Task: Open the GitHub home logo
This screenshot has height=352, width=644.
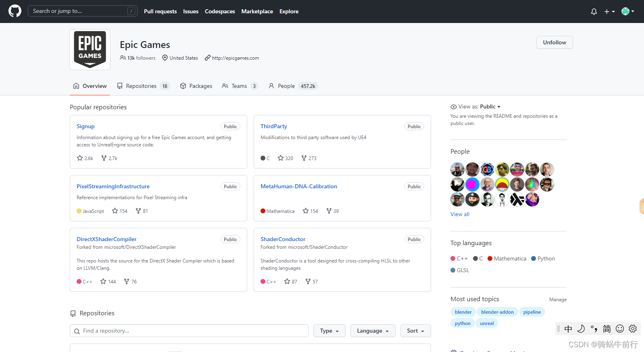Action: 15,11
